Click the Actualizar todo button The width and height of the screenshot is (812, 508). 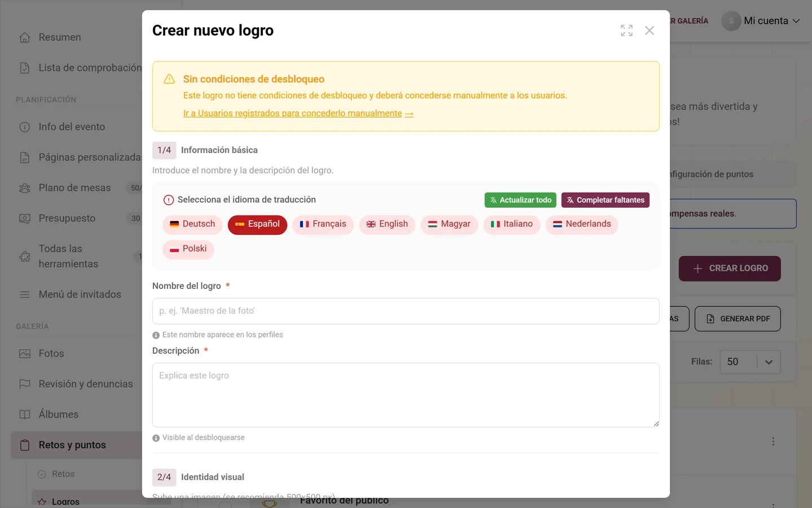coord(520,200)
